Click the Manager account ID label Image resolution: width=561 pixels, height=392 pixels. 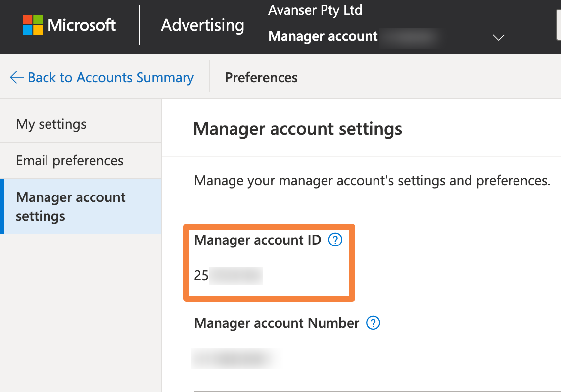click(x=258, y=240)
